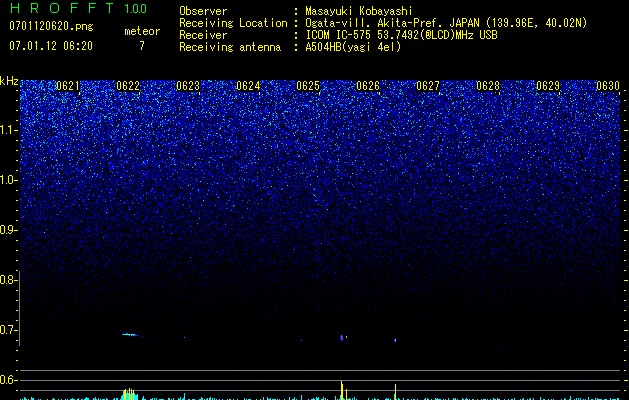Click the 1.1 kHz axis label

click(9, 130)
